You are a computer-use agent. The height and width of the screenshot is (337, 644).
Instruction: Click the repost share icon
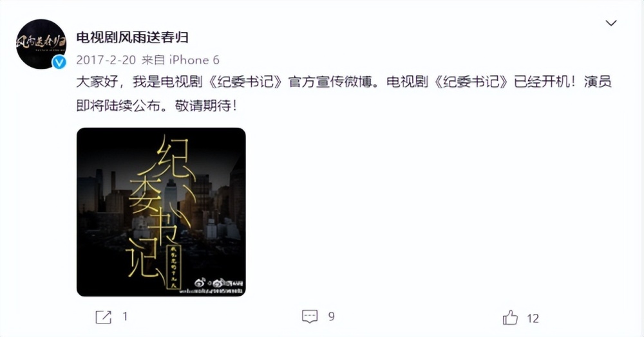point(103,317)
